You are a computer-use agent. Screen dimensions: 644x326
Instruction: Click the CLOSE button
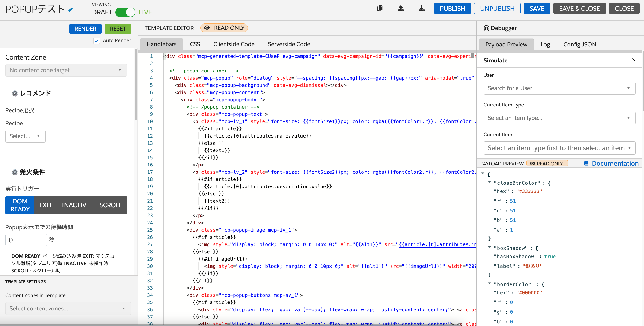624,9
